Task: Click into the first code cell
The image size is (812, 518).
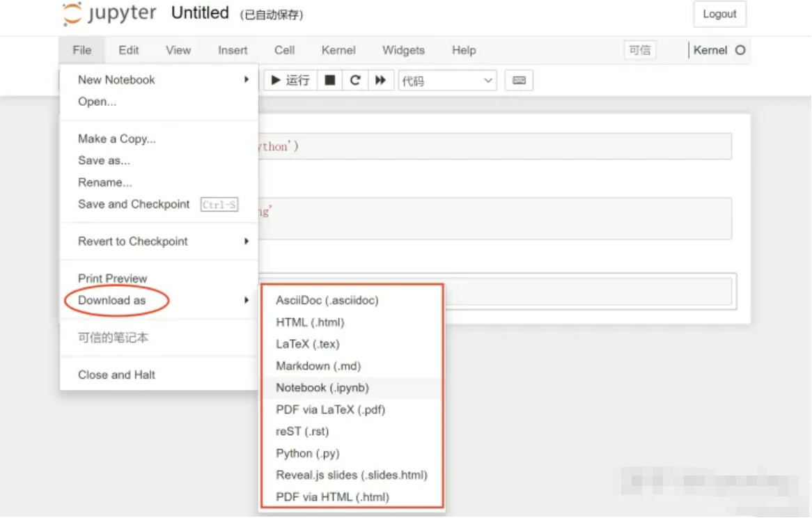Action: tap(494, 146)
